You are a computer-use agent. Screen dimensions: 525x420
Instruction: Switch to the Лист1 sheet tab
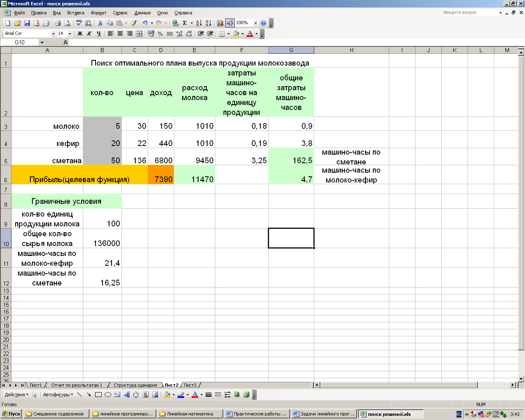[x=36, y=385]
